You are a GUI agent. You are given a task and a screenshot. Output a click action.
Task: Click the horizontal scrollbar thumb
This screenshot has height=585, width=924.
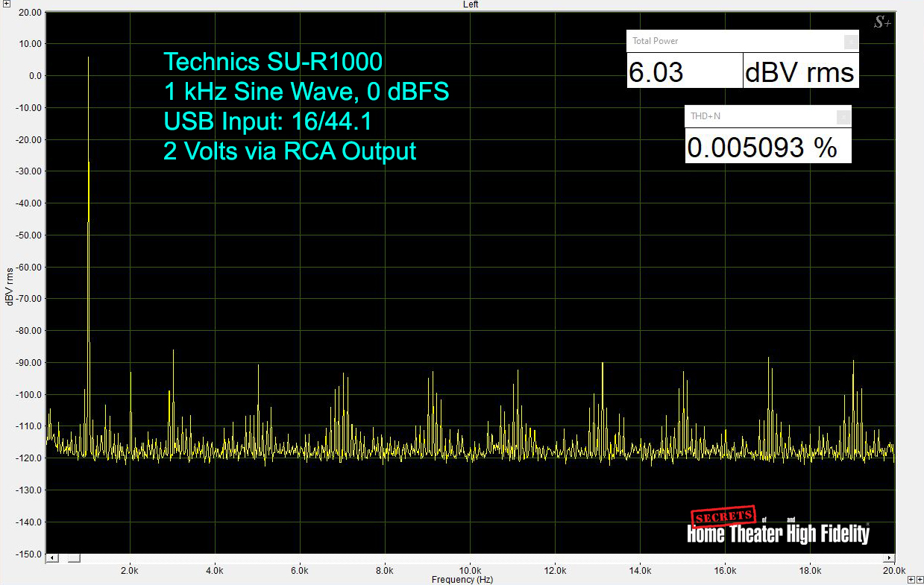coord(73,558)
